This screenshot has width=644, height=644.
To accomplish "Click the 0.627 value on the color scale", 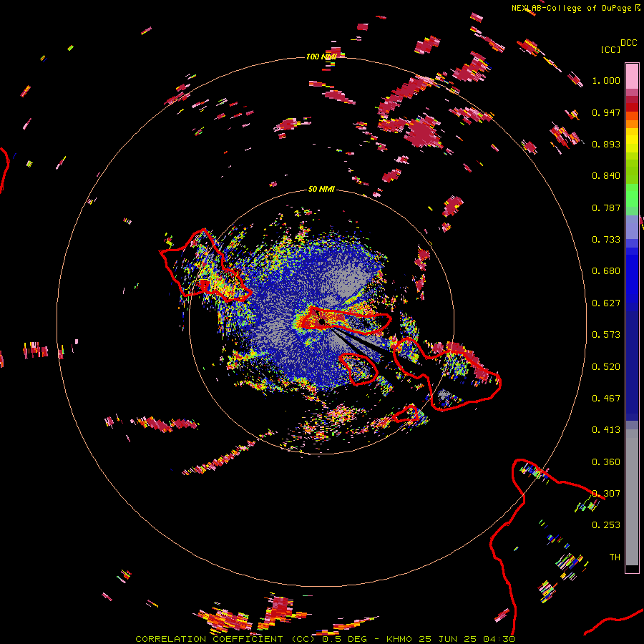I will tap(606, 303).
